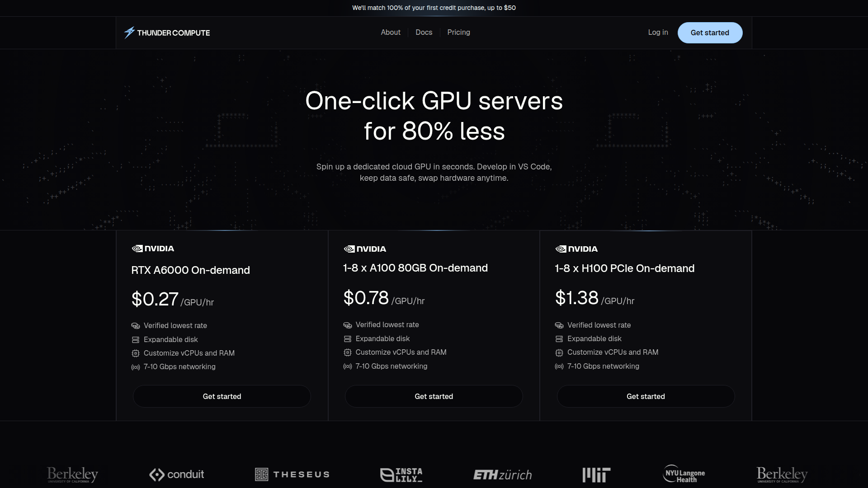The width and height of the screenshot is (868, 488).
Task: Click the NVIDIA logo on the RTX A6000 card
Action: [x=153, y=249]
